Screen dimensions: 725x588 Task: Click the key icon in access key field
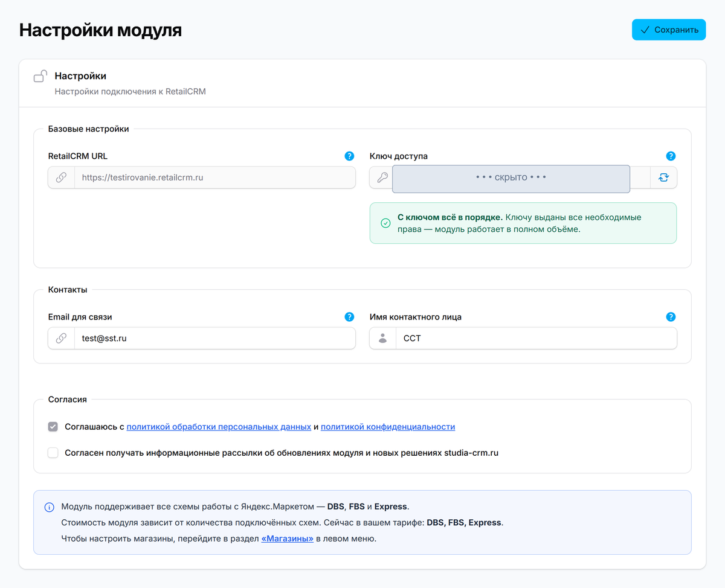coord(382,177)
